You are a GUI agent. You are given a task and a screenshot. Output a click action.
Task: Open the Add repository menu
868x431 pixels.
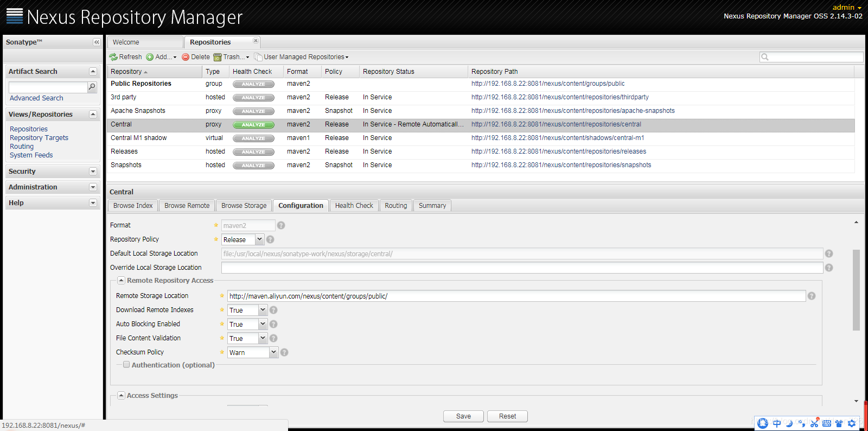pos(161,57)
